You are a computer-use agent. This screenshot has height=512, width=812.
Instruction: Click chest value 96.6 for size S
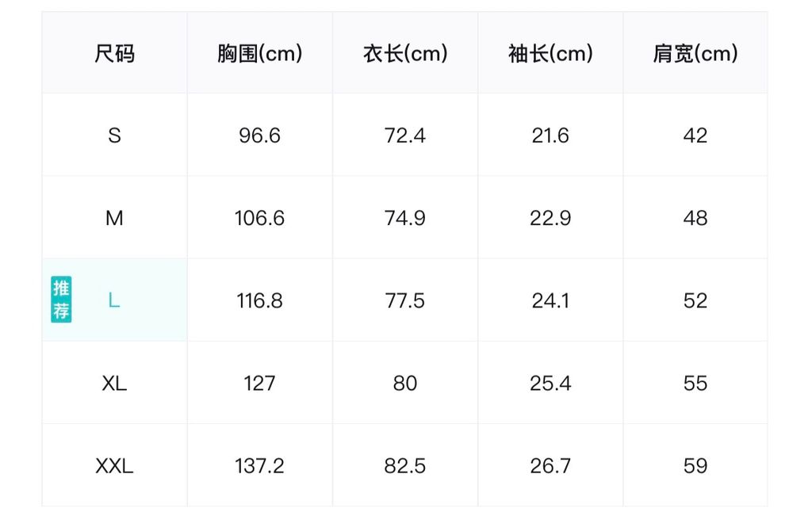click(259, 136)
